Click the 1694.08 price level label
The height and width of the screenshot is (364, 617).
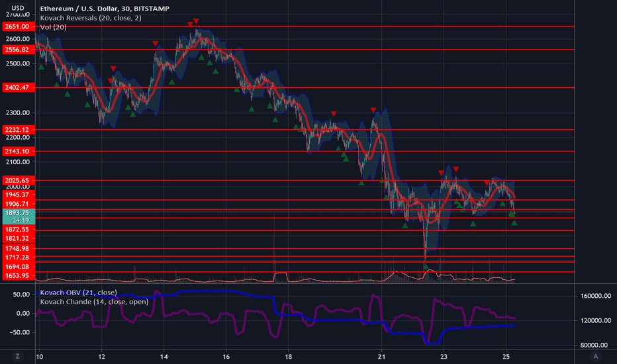click(19, 267)
